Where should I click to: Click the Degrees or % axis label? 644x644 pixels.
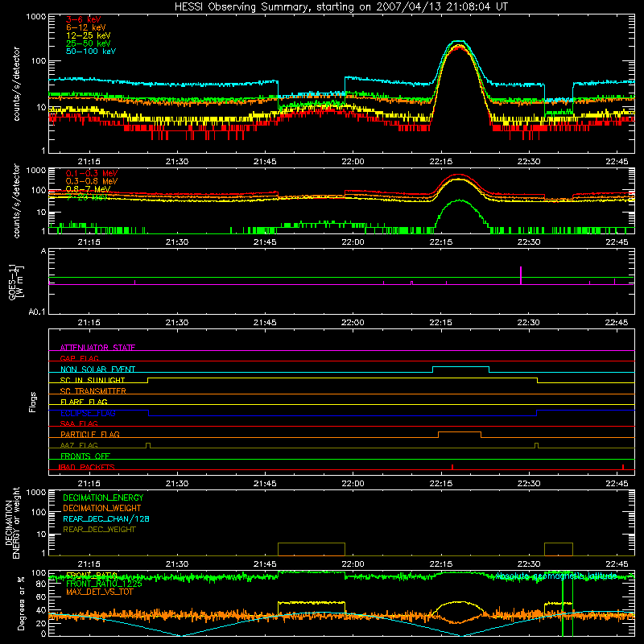click(21, 603)
